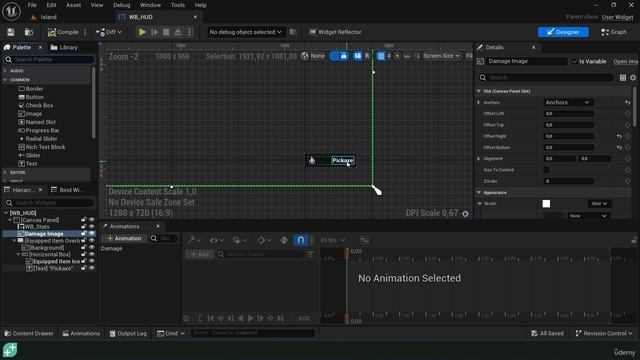Toggle visibility of the Damage Image widget

click(x=92, y=233)
